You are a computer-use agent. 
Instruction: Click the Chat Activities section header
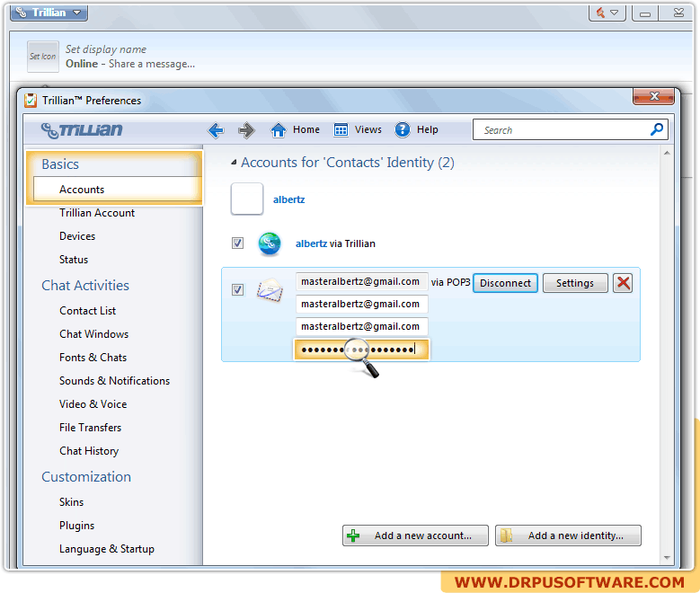pos(85,286)
